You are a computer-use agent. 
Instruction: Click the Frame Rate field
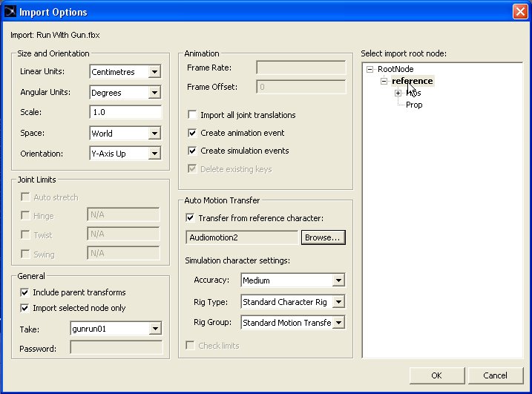pyautogui.click(x=301, y=68)
